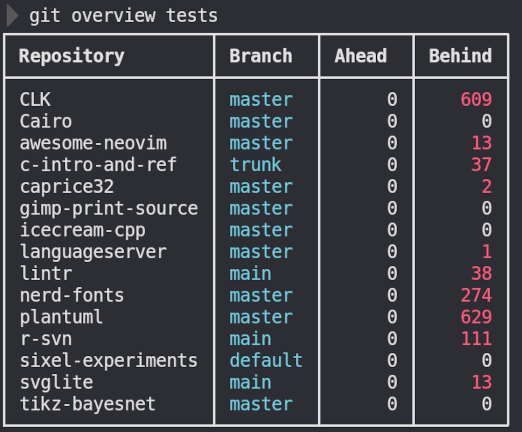
Task: Select the awesome-neovim repository entry
Action: pyautogui.click(x=93, y=143)
